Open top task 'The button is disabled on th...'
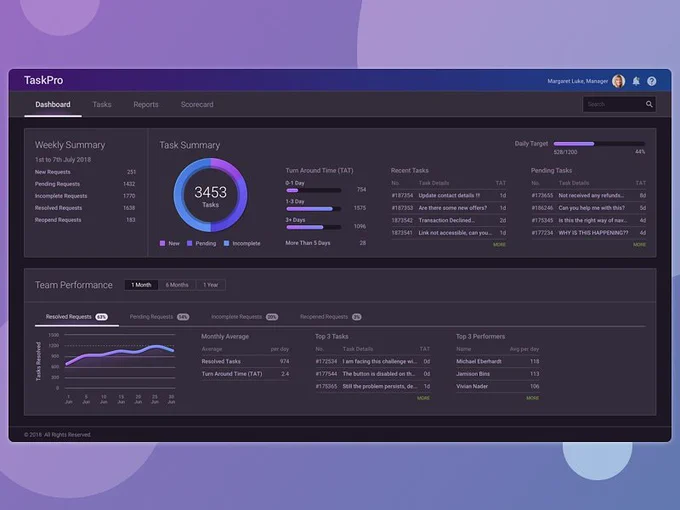Image resolution: width=680 pixels, height=510 pixels. point(373,374)
